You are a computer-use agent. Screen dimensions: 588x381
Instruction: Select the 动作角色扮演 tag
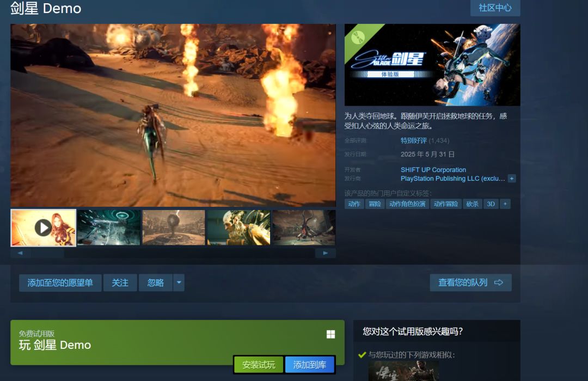[407, 204]
